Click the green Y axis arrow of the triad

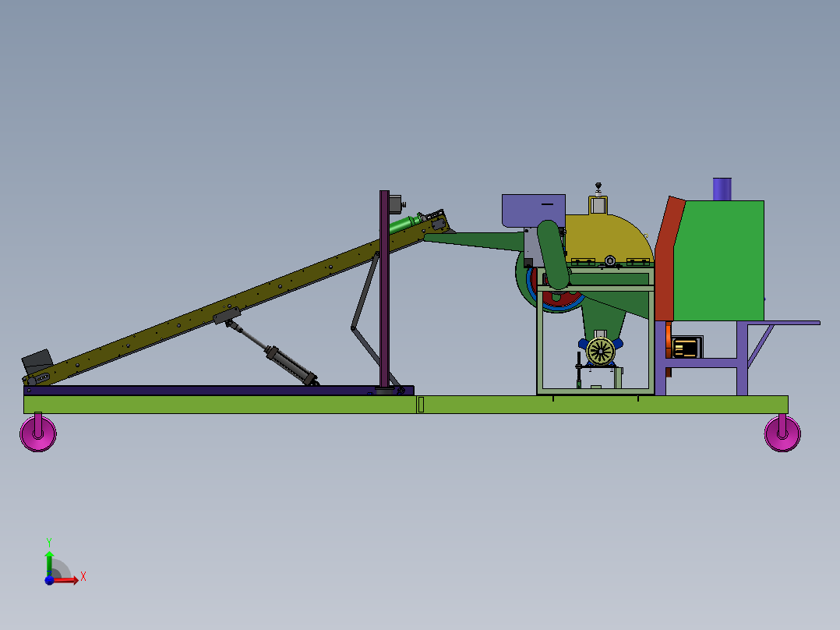coord(49,563)
